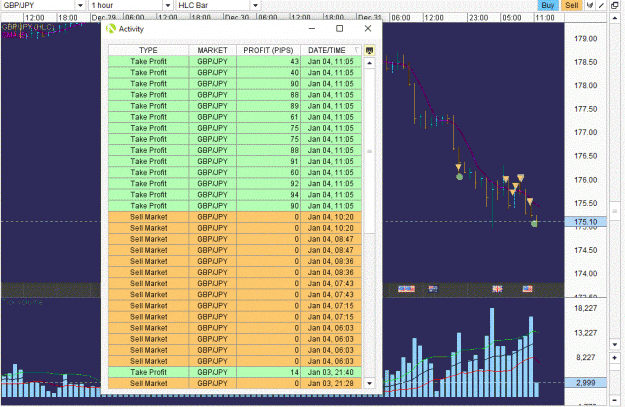Open the indicators icon beside Sell
The image size is (625, 407).
tap(590, 5)
